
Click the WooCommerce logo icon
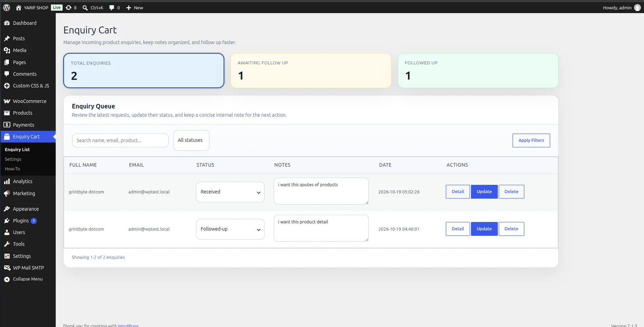pos(7,101)
